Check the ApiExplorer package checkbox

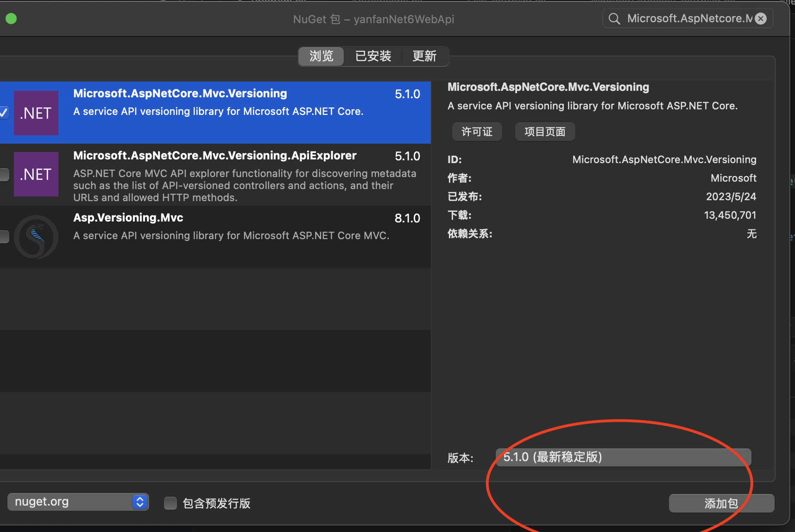tap(4, 174)
